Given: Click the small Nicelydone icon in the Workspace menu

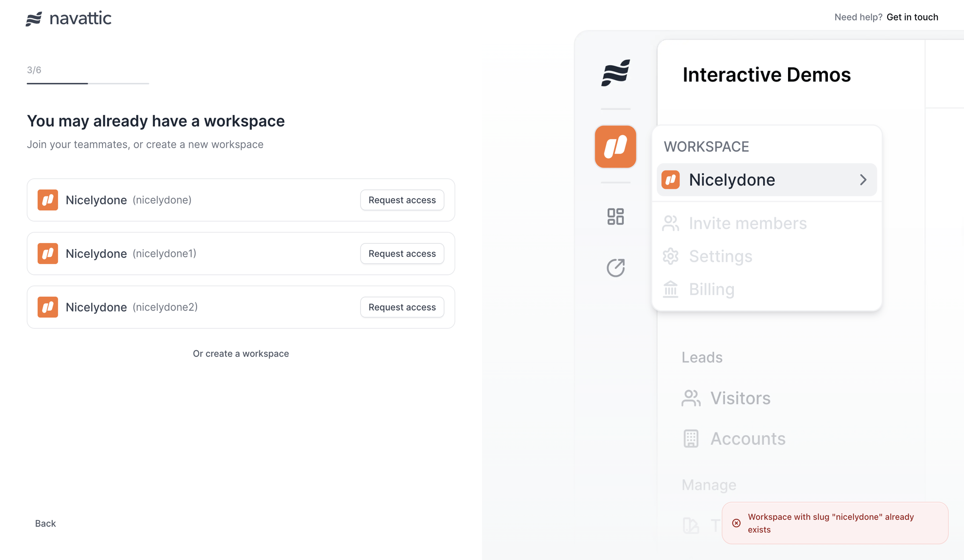Looking at the screenshot, I should [670, 180].
